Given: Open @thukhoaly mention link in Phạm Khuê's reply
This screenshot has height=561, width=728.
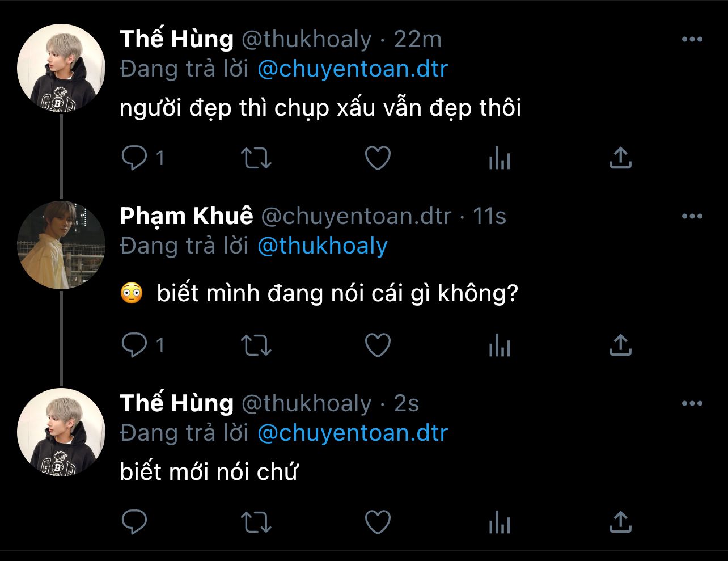Looking at the screenshot, I should 322,246.
